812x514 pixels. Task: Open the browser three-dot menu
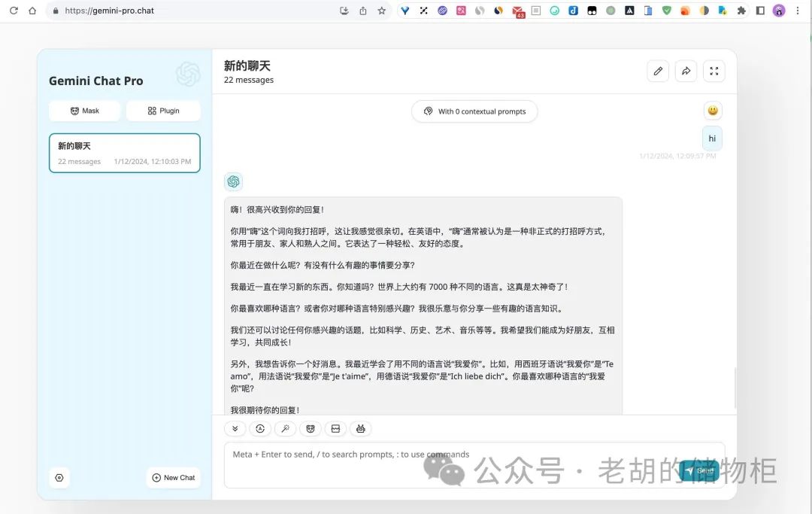click(798, 11)
